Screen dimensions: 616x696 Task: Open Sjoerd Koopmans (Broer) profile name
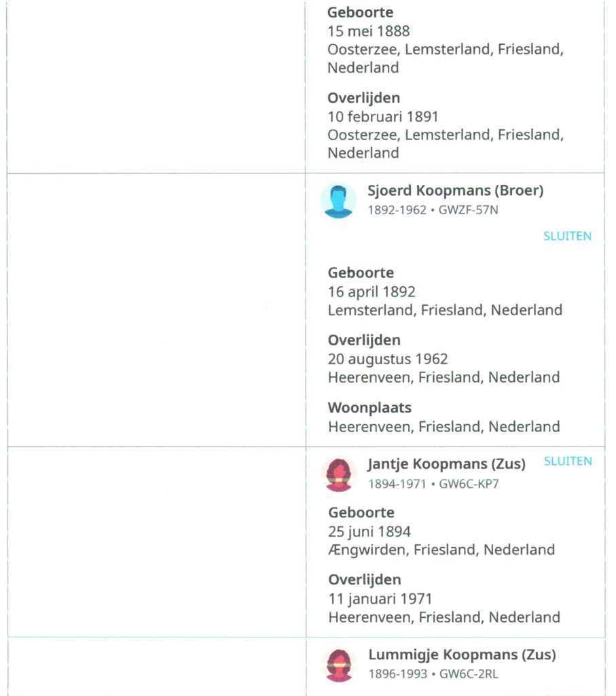click(x=456, y=190)
